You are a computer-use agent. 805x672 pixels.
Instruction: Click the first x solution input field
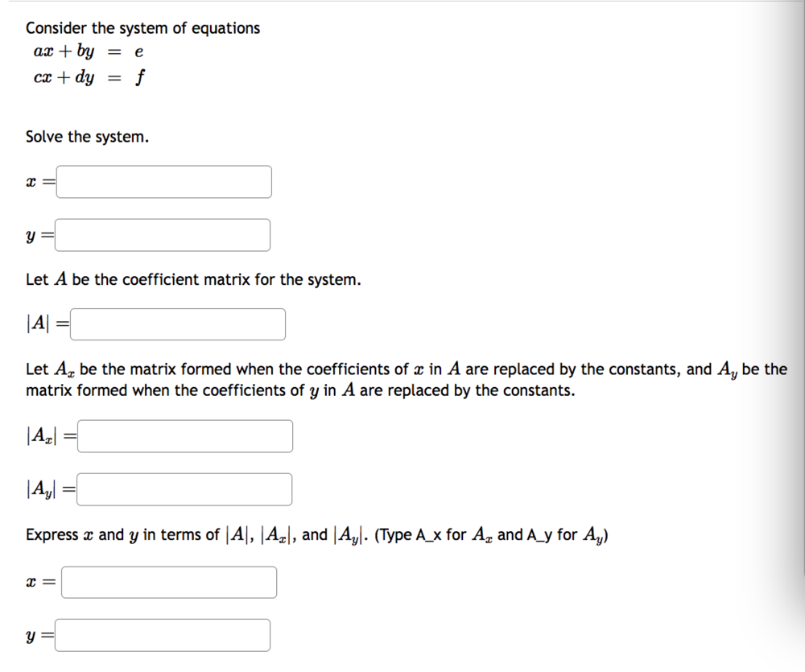[163, 181]
